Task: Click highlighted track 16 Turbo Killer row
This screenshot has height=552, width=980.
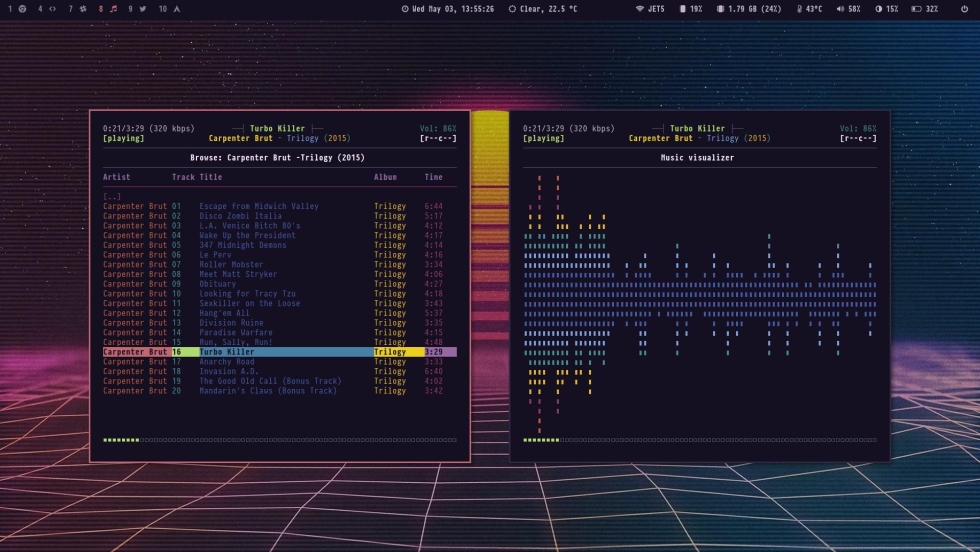Action: [x=280, y=352]
